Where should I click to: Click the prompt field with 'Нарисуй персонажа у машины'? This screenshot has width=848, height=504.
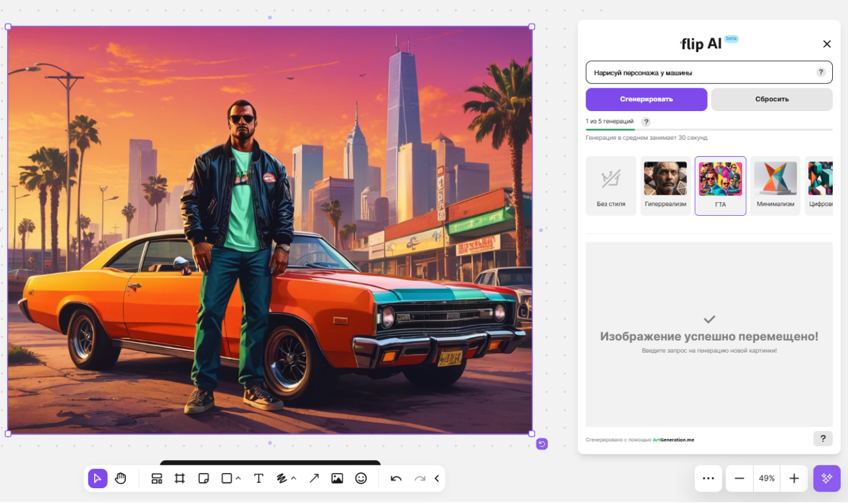(709, 73)
